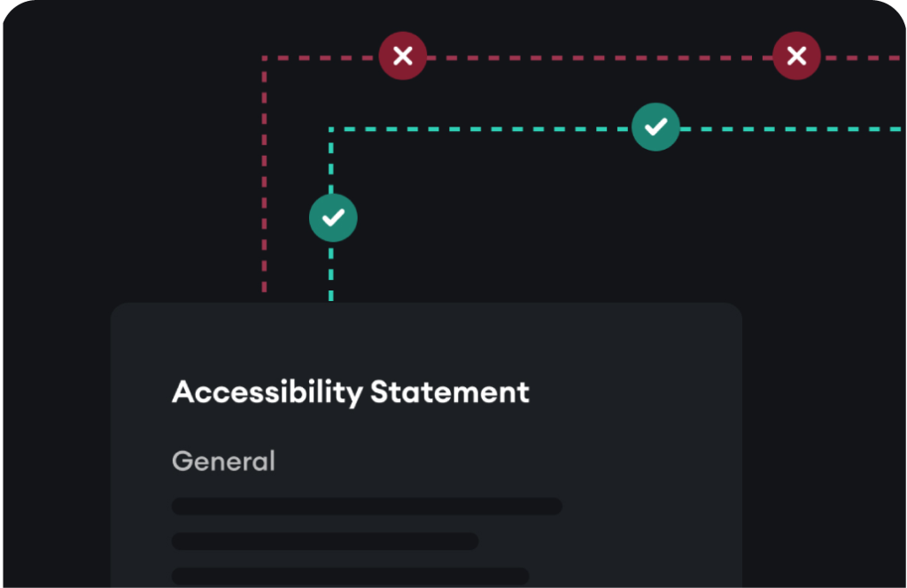The height and width of the screenshot is (588, 907).
Task: Click the bottom placeholder text bar
Action: 351,576
